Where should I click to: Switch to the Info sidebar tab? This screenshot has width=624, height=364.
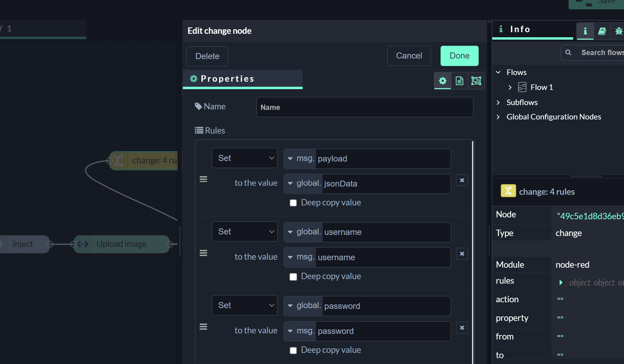[x=585, y=31]
